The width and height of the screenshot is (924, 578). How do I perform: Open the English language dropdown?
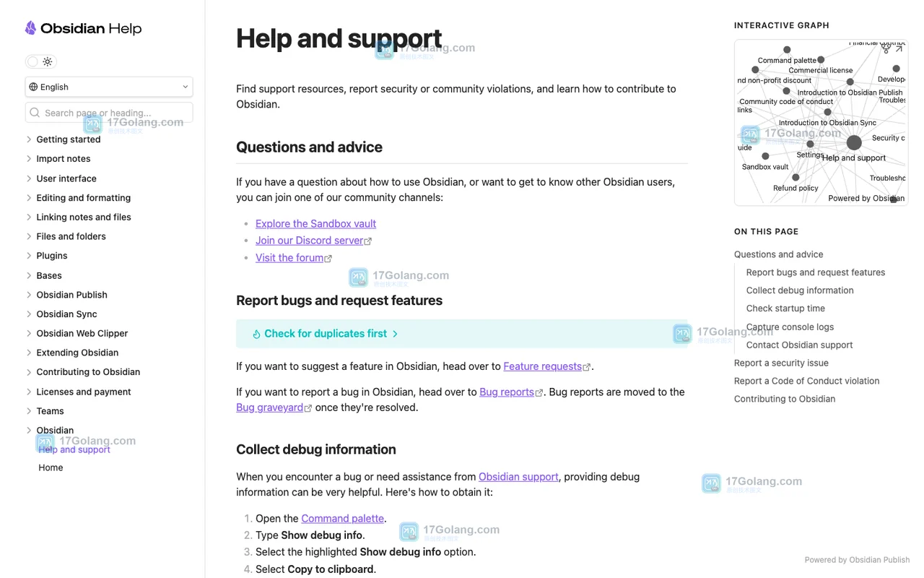coord(109,87)
